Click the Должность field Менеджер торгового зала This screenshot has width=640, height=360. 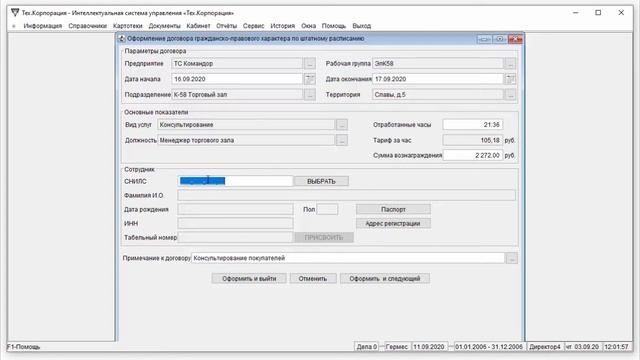(x=247, y=140)
